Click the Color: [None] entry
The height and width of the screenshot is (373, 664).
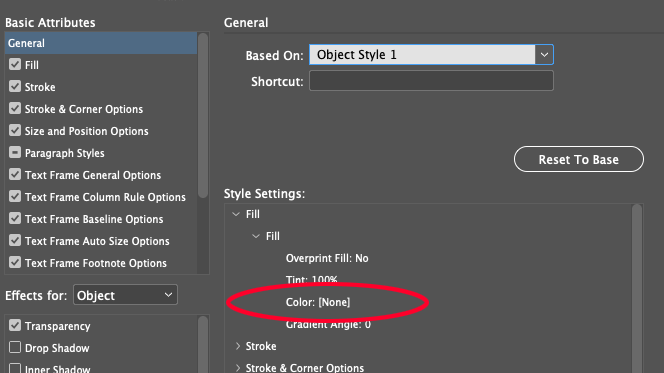(x=318, y=302)
